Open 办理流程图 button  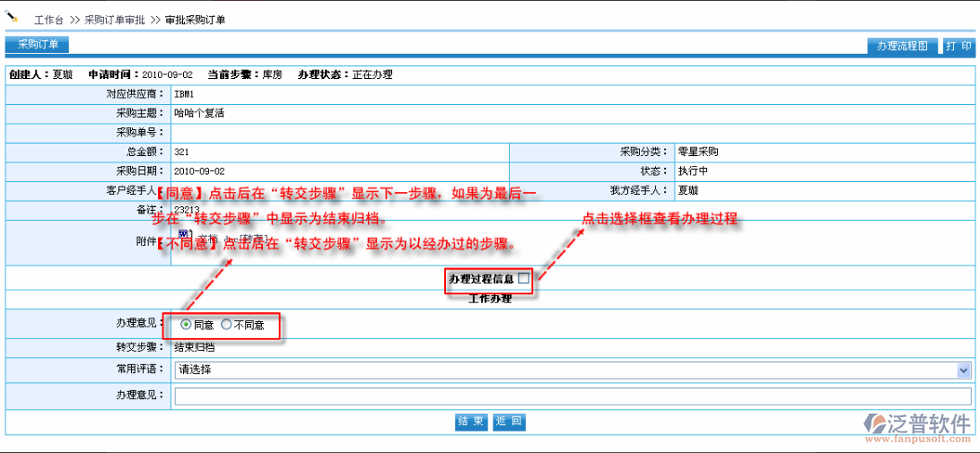903,47
